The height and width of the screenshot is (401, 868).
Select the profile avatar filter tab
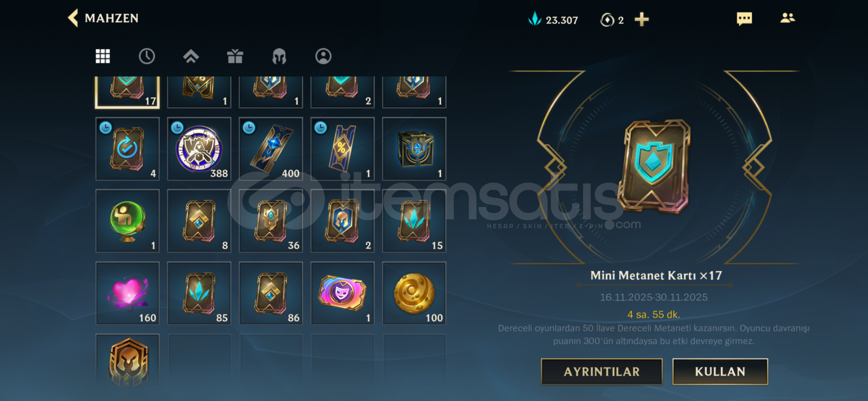(323, 56)
